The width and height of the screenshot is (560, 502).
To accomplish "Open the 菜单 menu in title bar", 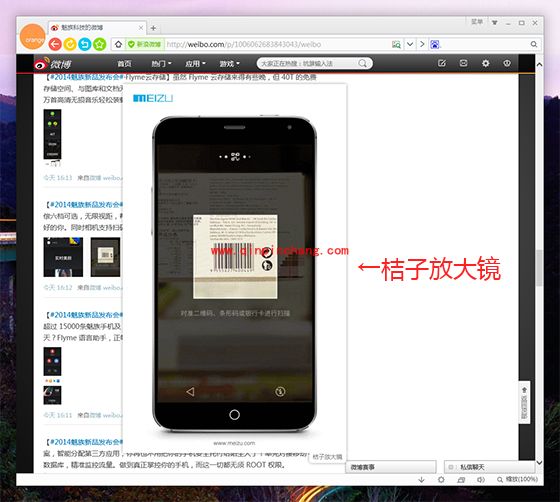I will (x=477, y=22).
